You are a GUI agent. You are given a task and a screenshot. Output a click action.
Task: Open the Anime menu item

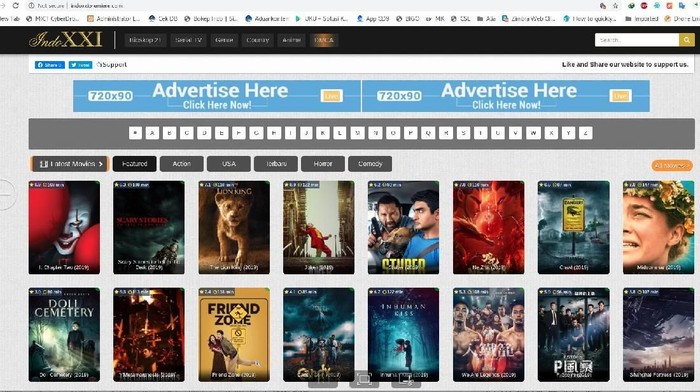tap(292, 40)
